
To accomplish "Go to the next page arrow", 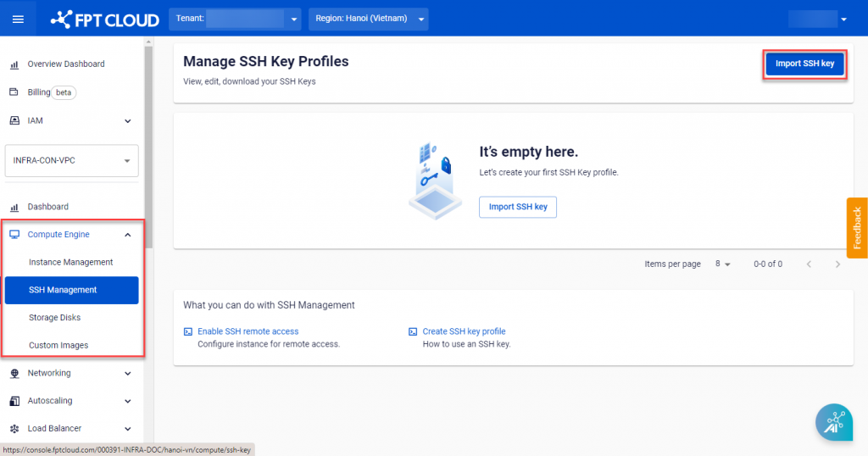I will (x=837, y=264).
